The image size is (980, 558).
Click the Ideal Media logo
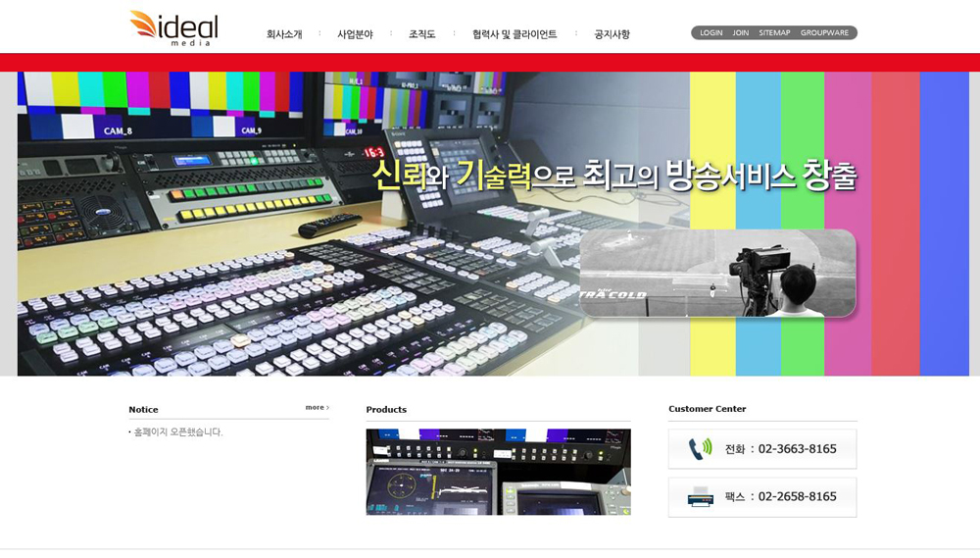pyautogui.click(x=173, y=28)
